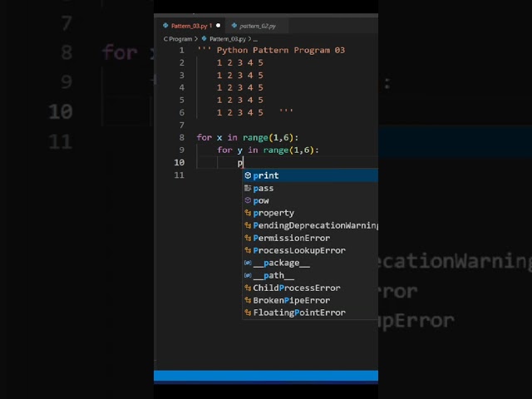Choose property from the autocomplete list

(x=310, y=213)
